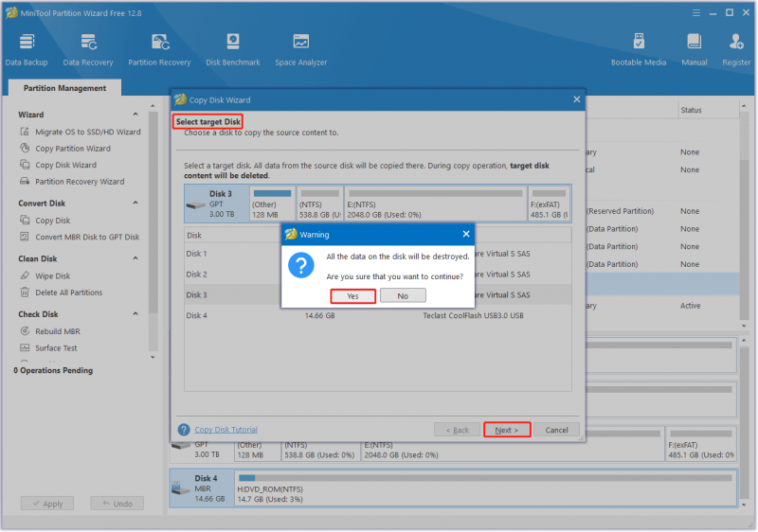758x532 pixels.
Task: Run the Surface Test option
Action: coord(56,348)
